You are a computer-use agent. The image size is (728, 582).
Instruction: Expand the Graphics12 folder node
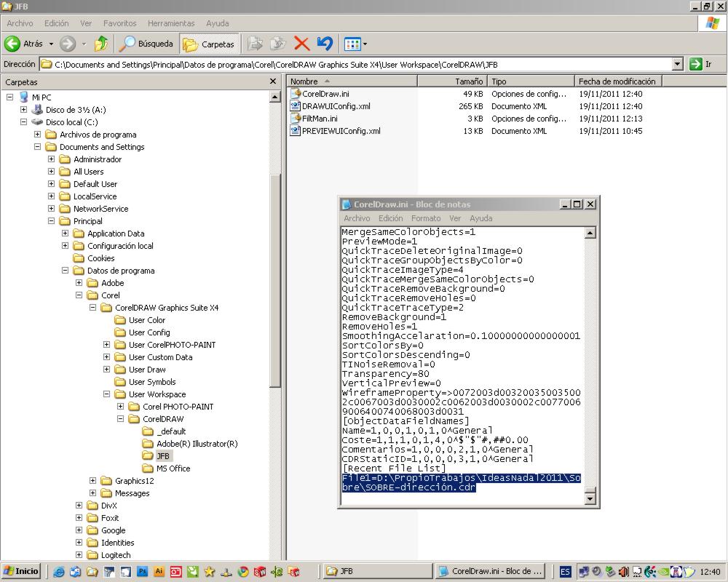(93, 480)
